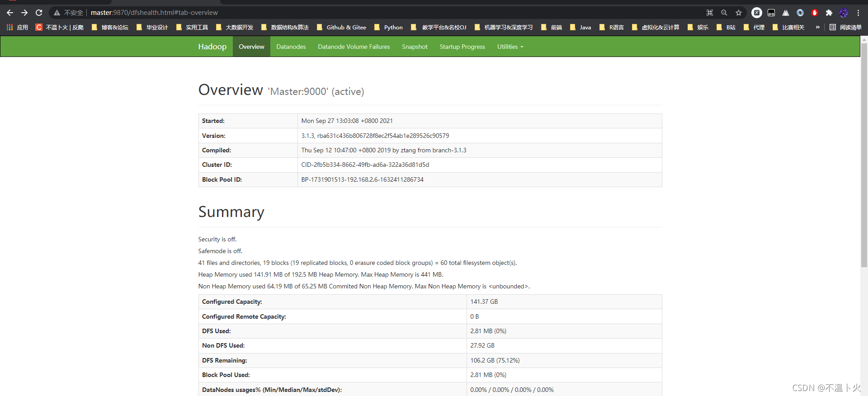Screen dimensions: 868x396
Task: Select the Non DFS Used value 27.92 GB
Action: (x=482, y=345)
